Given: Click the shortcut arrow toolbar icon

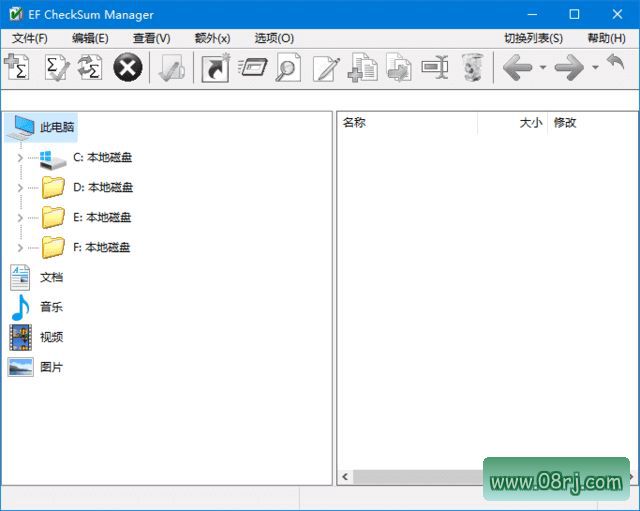Looking at the screenshot, I should [x=215, y=68].
